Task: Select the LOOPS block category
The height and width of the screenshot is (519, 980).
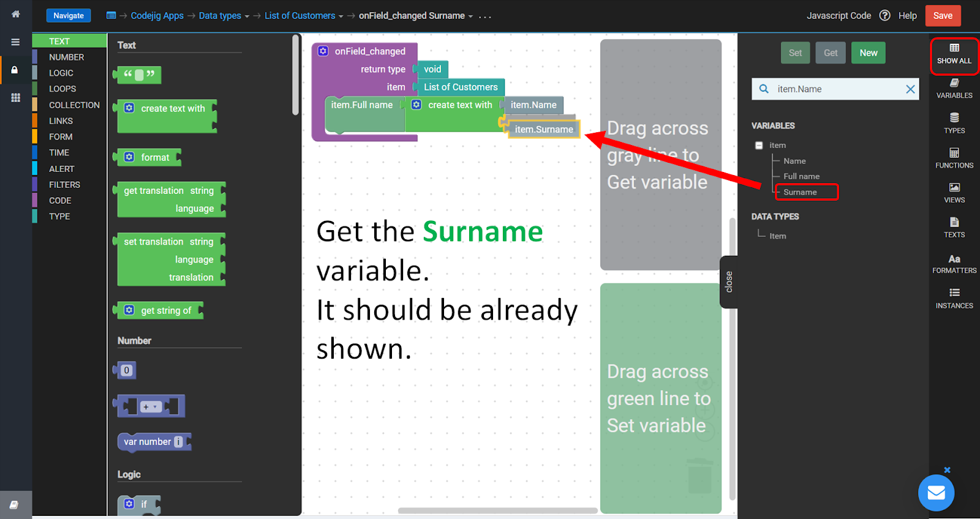Action: (x=69, y=89)
